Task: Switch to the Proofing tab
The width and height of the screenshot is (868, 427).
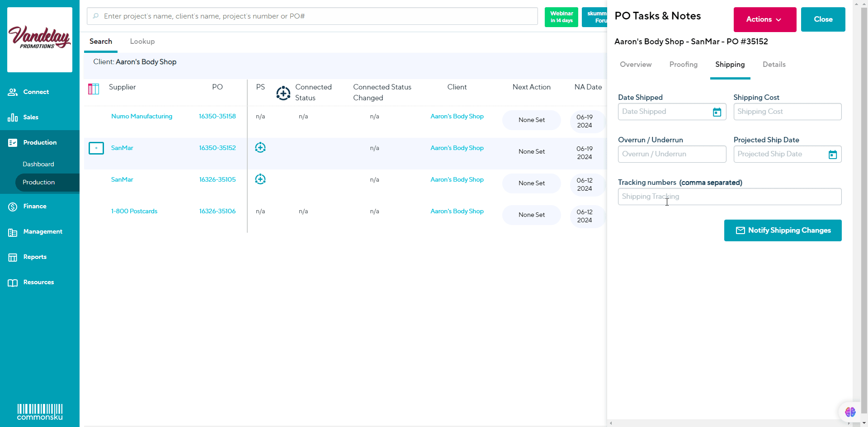Action: [x=683, y=65]
